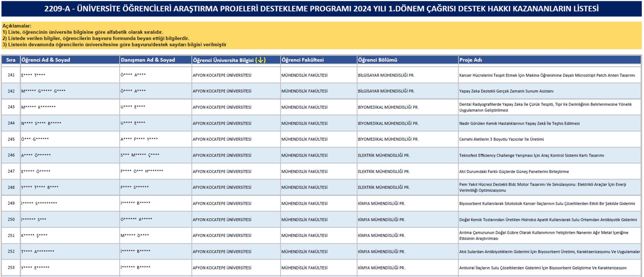Select student name T**** A********
The width and height of the screenshot is (644, 277).
(38, 251)
